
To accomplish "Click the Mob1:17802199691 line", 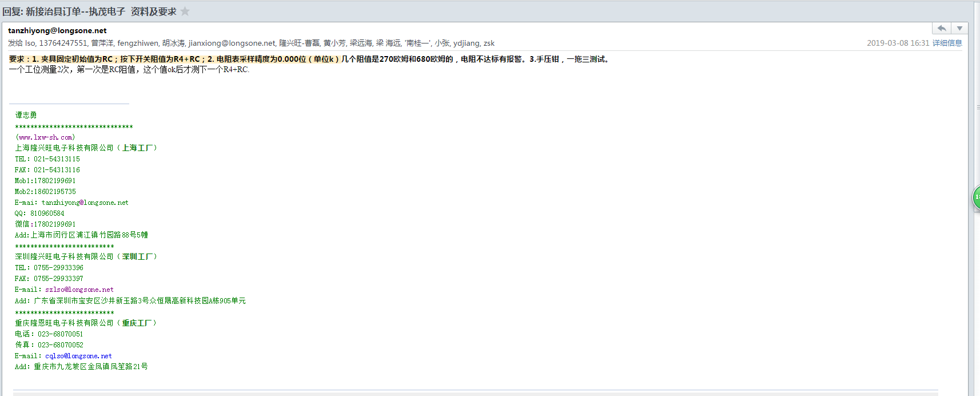I will point(45,181).
